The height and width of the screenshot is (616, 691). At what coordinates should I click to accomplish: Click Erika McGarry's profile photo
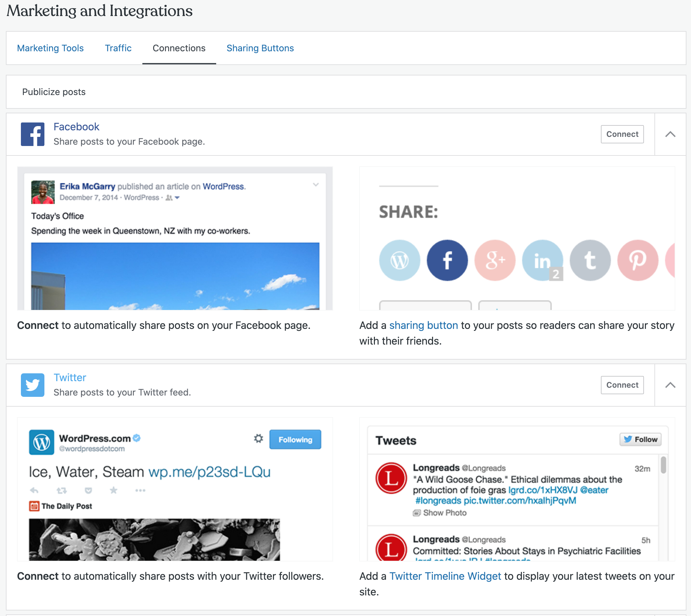(43, 192)
